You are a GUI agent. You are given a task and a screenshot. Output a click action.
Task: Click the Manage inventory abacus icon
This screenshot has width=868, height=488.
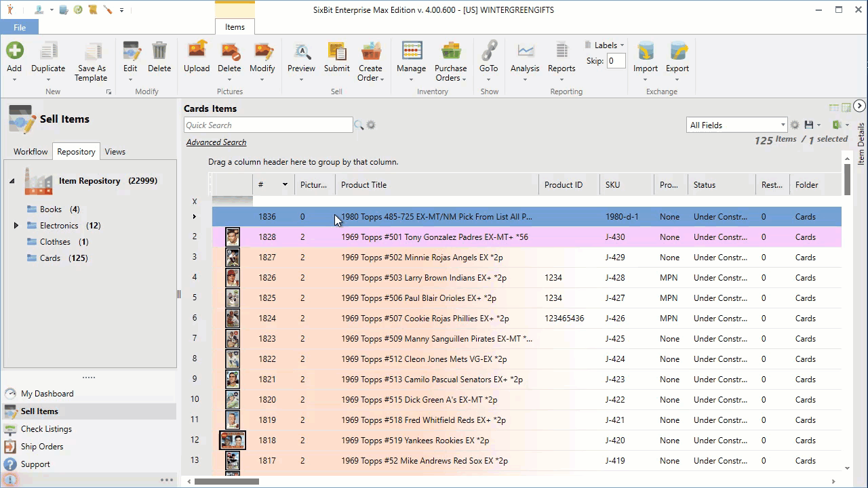pos(412,51)
